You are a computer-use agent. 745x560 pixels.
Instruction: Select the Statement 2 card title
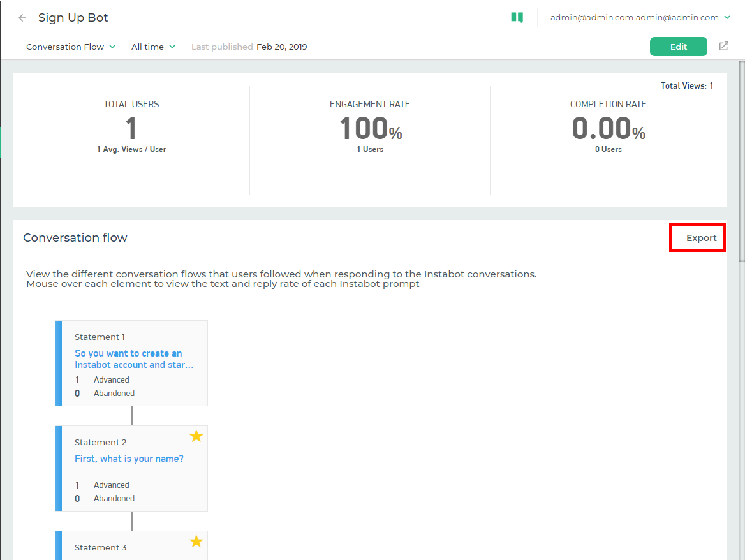(x=100, y=442)
